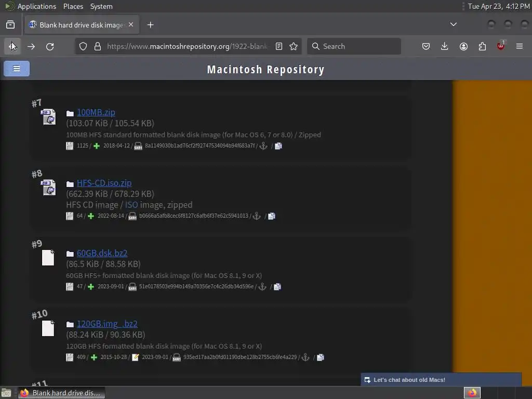This screenshot has height=399, width=532.
Task: Copy icon next to HFS-CD.iso.zip checksum
Action: point(271,216)
